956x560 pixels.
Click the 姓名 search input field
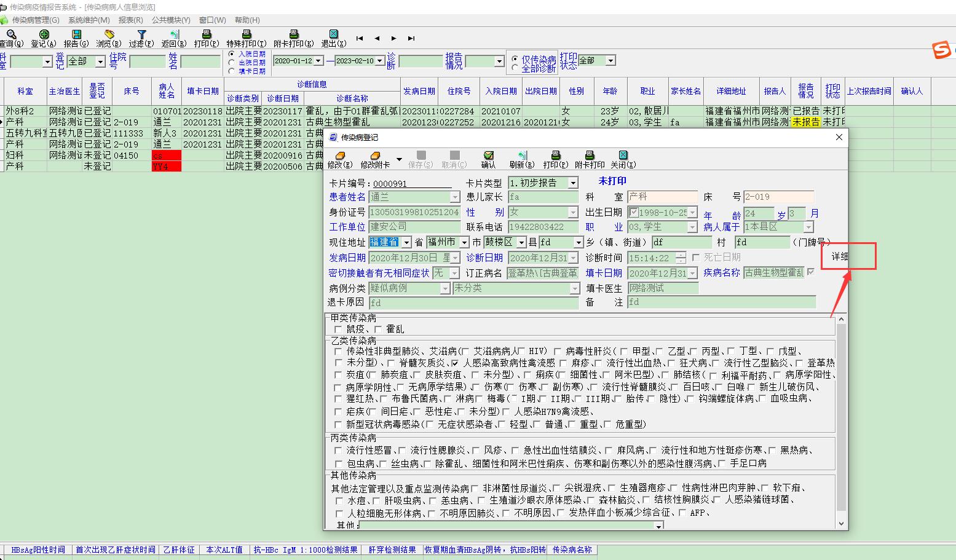tap(200, 61)
